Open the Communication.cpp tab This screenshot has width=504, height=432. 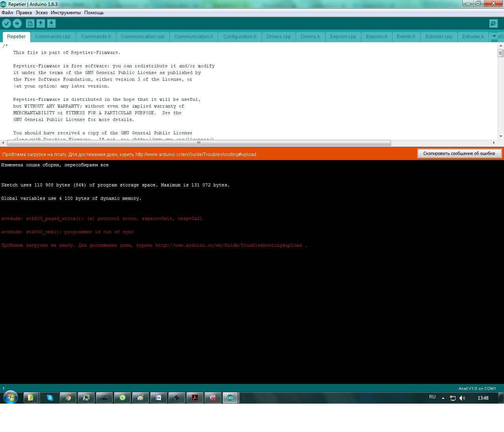143,37
